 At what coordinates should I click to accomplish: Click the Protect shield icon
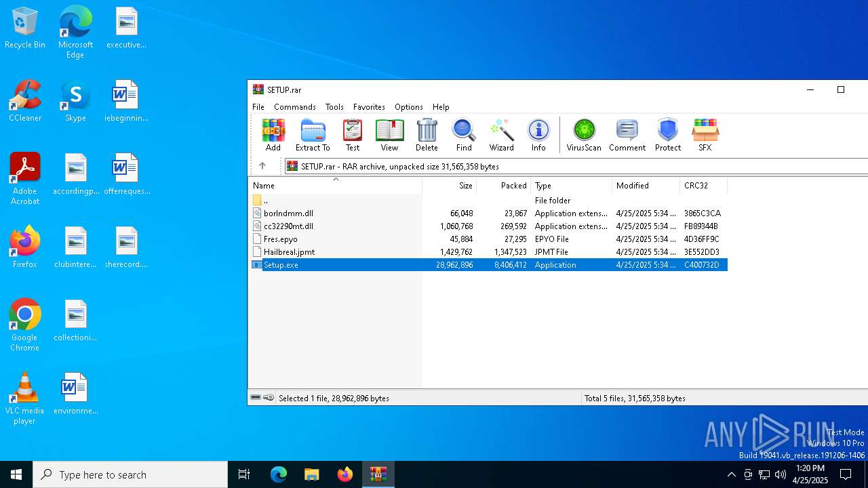[x=668, y=135]
